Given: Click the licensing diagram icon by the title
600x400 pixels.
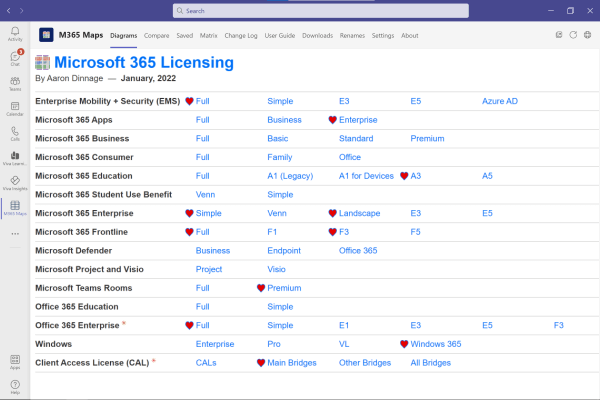Looking at the screenshot, I should 42,62.
